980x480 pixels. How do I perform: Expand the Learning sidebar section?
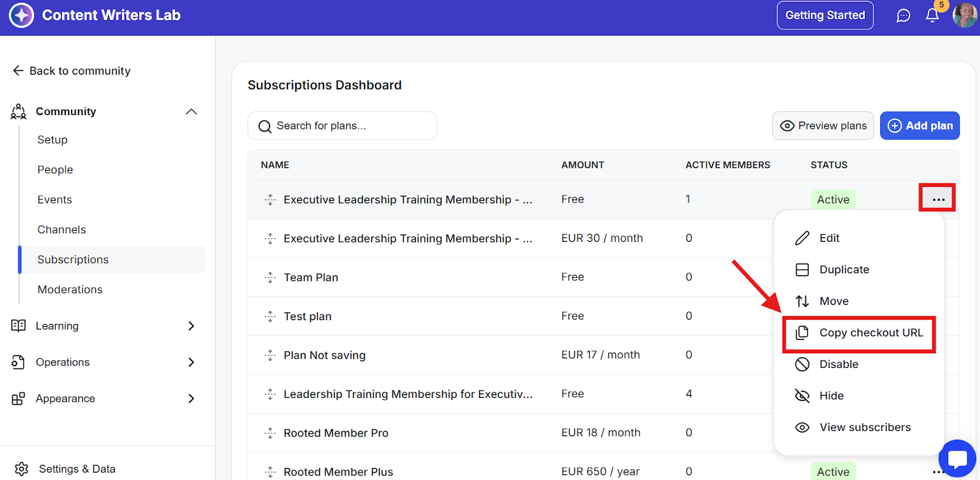191,326
